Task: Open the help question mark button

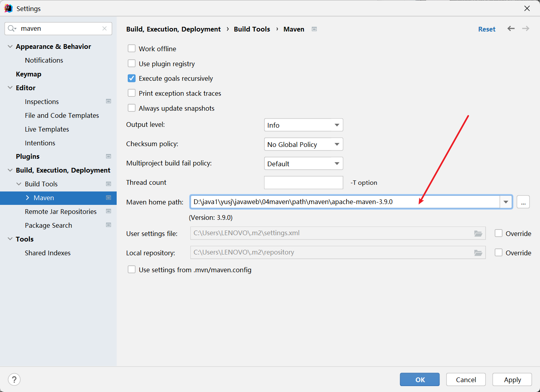Action: [x=14, y=379]
